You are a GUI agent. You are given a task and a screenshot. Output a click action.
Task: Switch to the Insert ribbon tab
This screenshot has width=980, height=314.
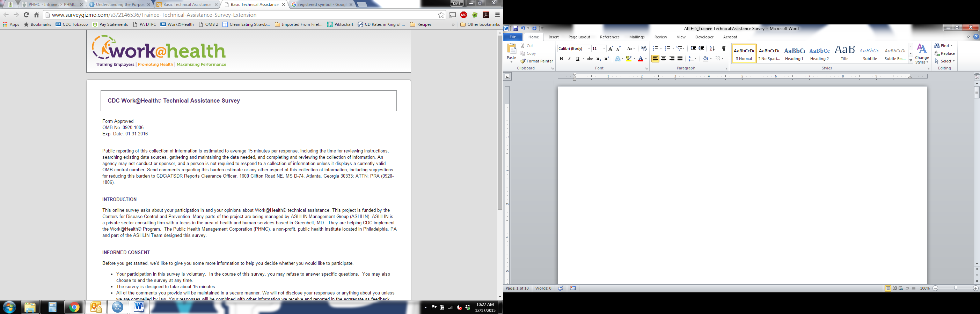[554, 37]
